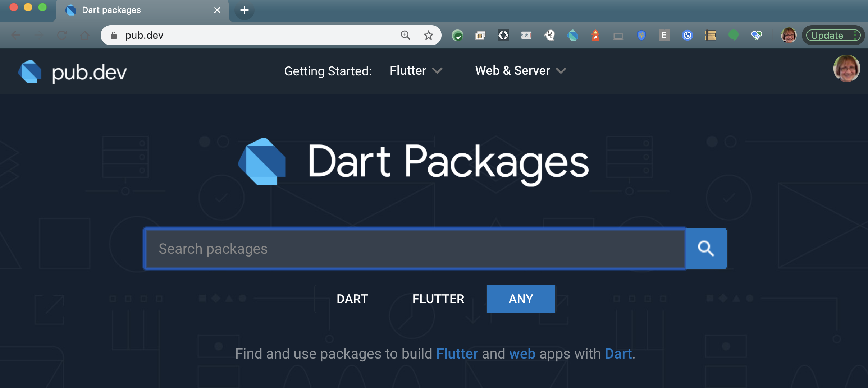Click the web link in the tagline
The width and height of the screenshot is (868, 388).
(522, 354)
